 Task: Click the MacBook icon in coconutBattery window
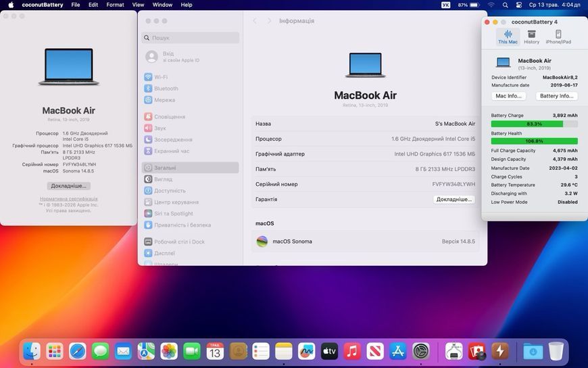(503, 62)
